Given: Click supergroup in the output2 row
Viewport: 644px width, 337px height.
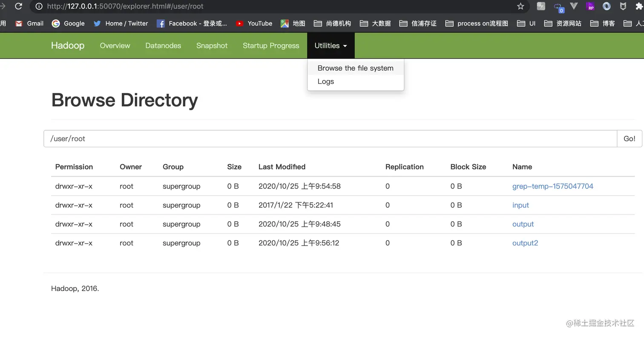Looking at the screenshot, I should [181, 243].
